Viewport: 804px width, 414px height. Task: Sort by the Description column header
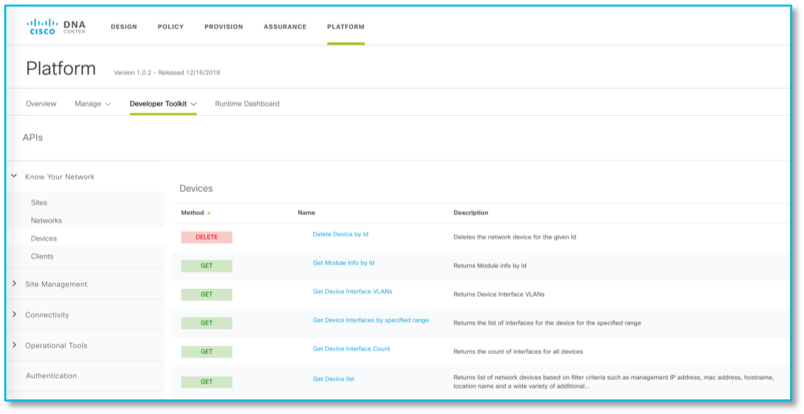tap(471, 213)
